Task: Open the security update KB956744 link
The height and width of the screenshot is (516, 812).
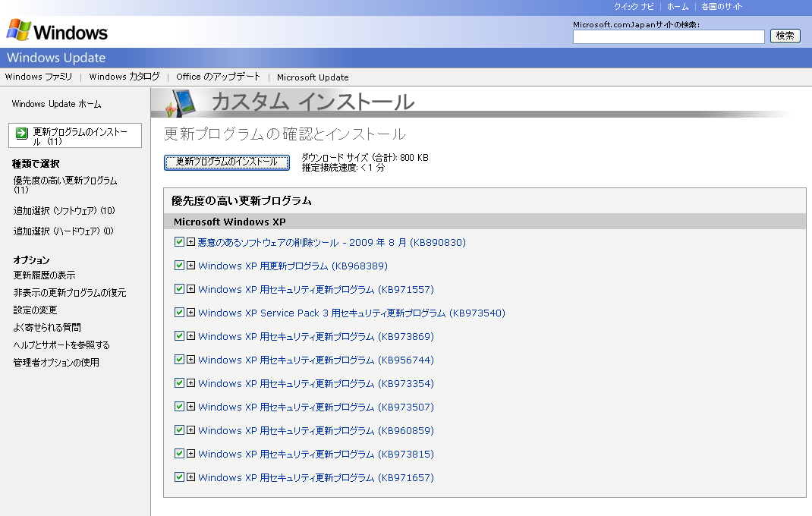Action: [x=316, y=360]
